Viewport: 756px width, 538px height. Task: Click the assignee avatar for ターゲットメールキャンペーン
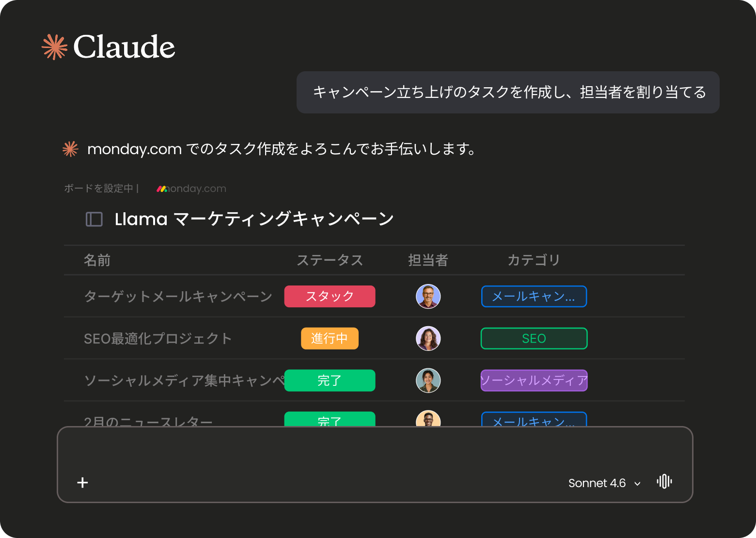[428, 296]
